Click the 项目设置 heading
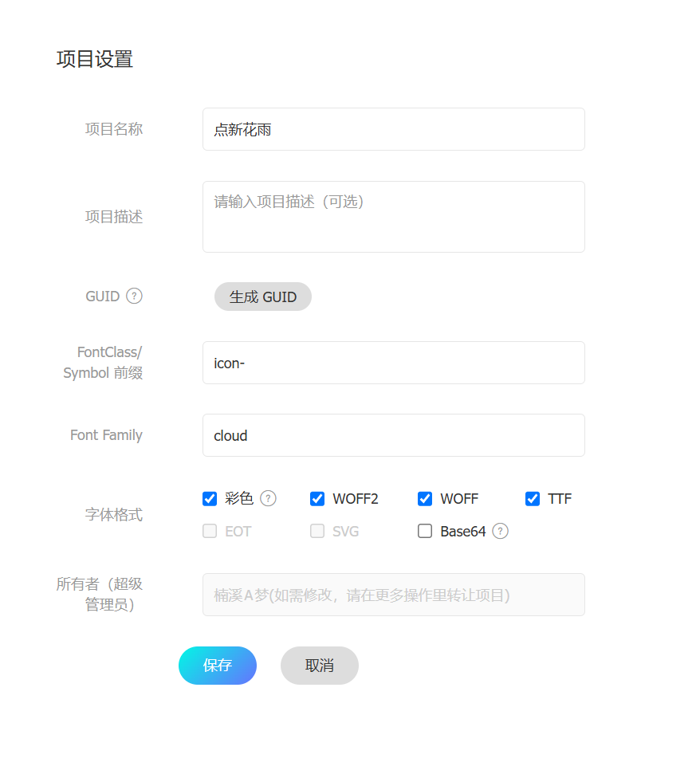This screenshot has height=770, width=700. (95, 59)
